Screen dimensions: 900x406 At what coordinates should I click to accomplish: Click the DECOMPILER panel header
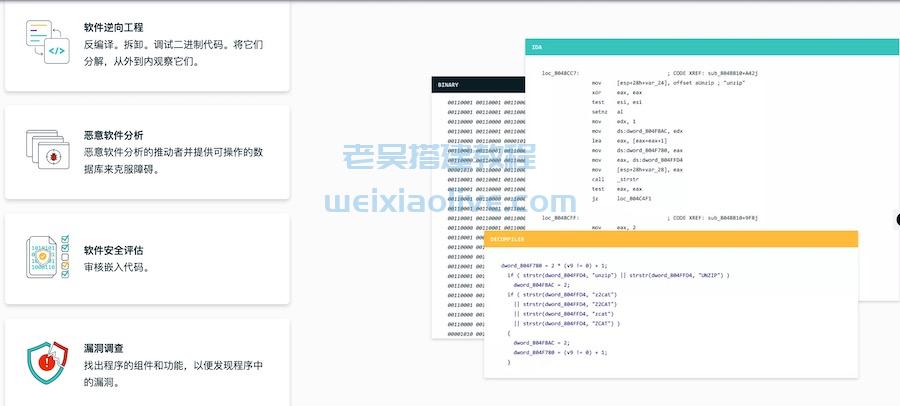[671, 239]
